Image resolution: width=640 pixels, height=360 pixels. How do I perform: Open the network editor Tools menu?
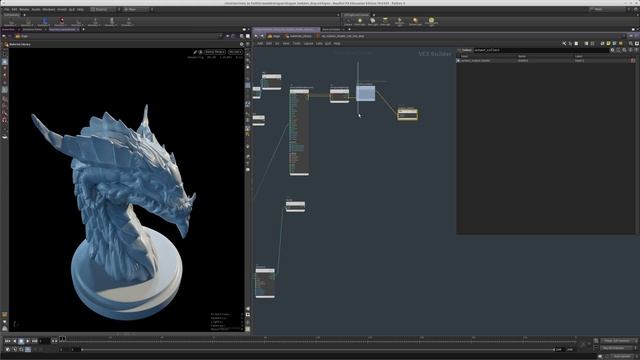(x=296, y=43)
